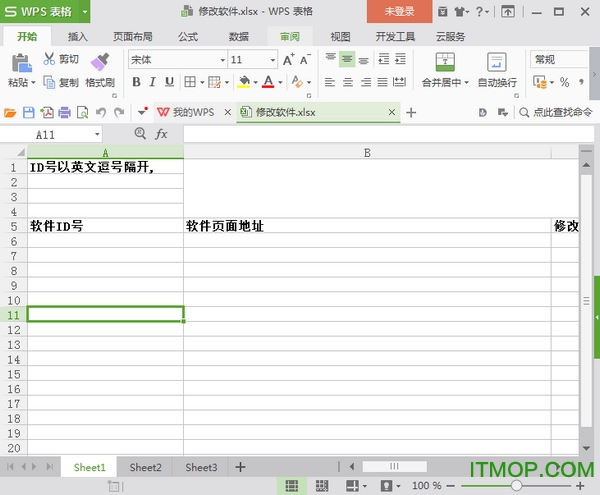Switch to Sheet3 tab
600x495 pixels.
(x=201, y=467)
